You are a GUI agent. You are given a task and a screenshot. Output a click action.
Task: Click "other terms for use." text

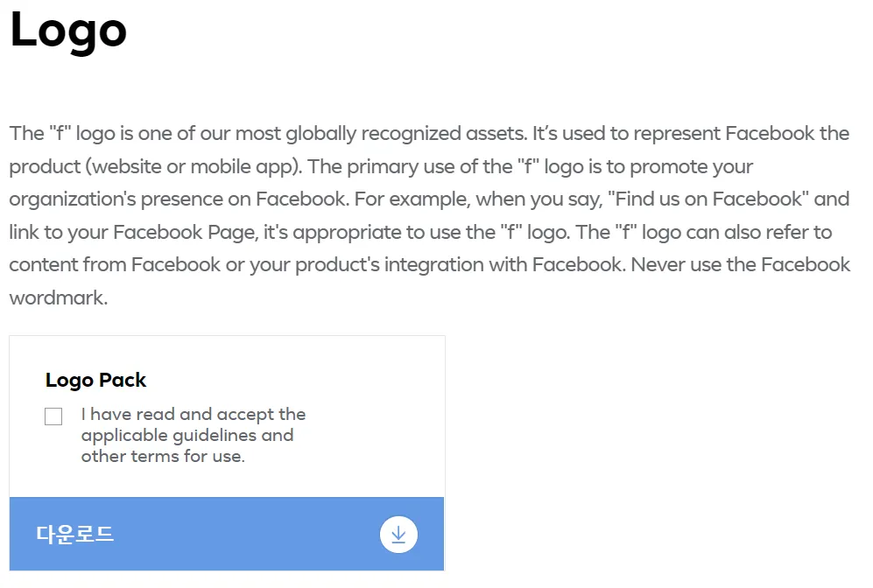point(162,456)
